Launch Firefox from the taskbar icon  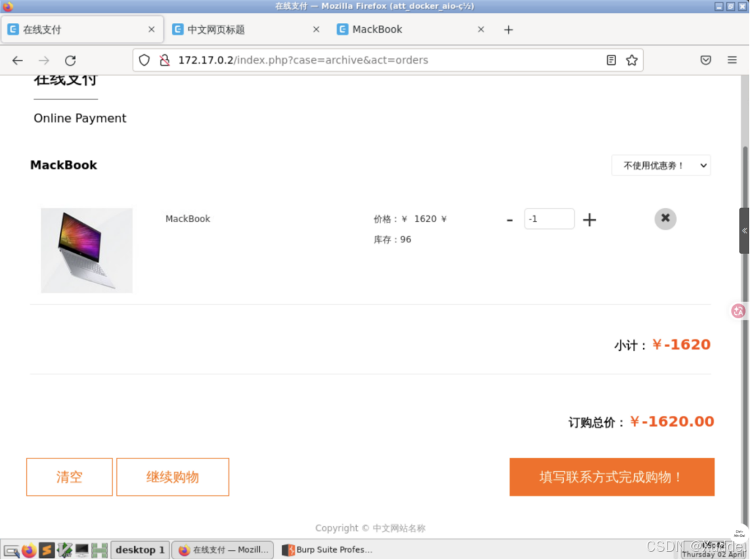click(28, 551)
